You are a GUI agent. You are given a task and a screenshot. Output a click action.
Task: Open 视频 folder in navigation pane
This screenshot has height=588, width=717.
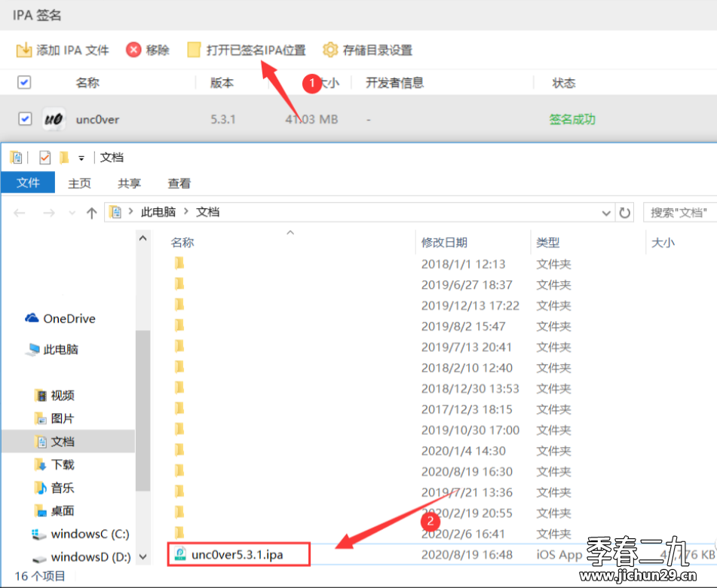[x=54, y=396]
